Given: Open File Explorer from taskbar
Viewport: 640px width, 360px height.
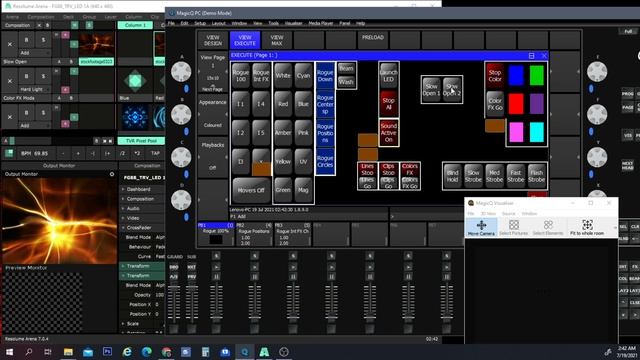Looking at the screenshot, I should click(68, 351).
